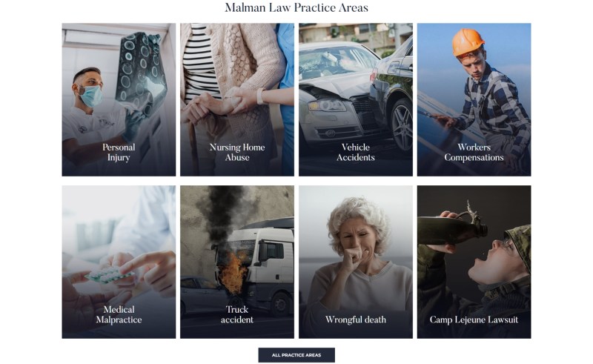Click the 'Wrongful death' caption text
The width and height of the screenshot is (593, 364).
click(x=356, y=320)
